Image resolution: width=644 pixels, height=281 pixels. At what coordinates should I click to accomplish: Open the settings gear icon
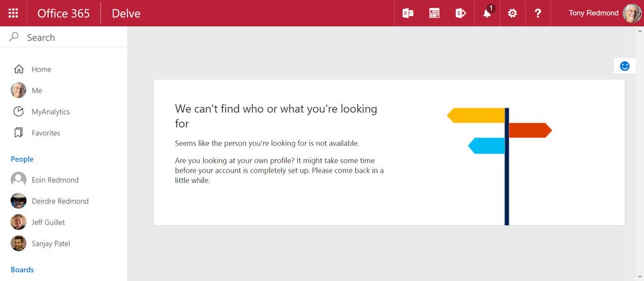tap(512, 13)
